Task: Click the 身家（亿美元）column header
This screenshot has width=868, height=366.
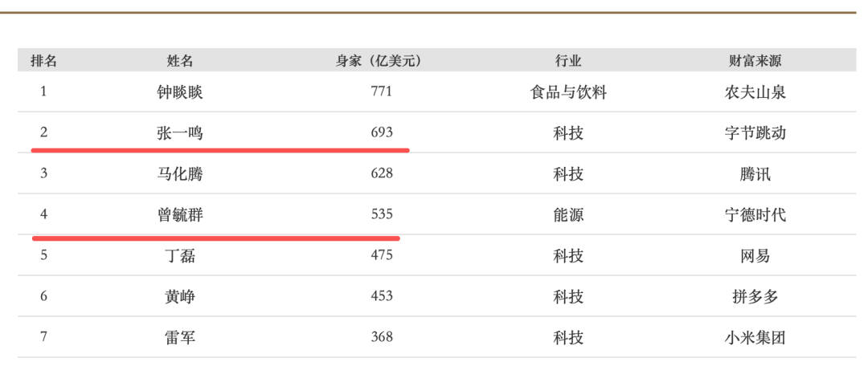Action: [379, 61]
